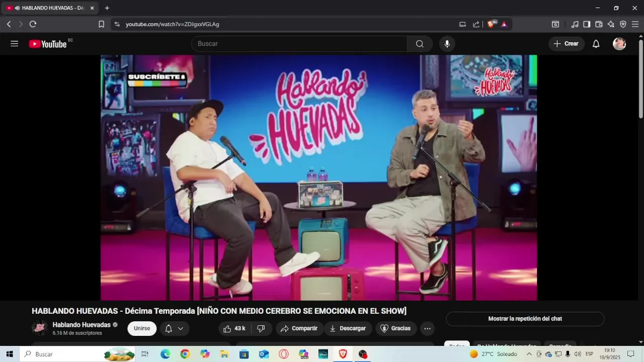
Task: Reload the page with refresh icon
Action: (33, 24)
